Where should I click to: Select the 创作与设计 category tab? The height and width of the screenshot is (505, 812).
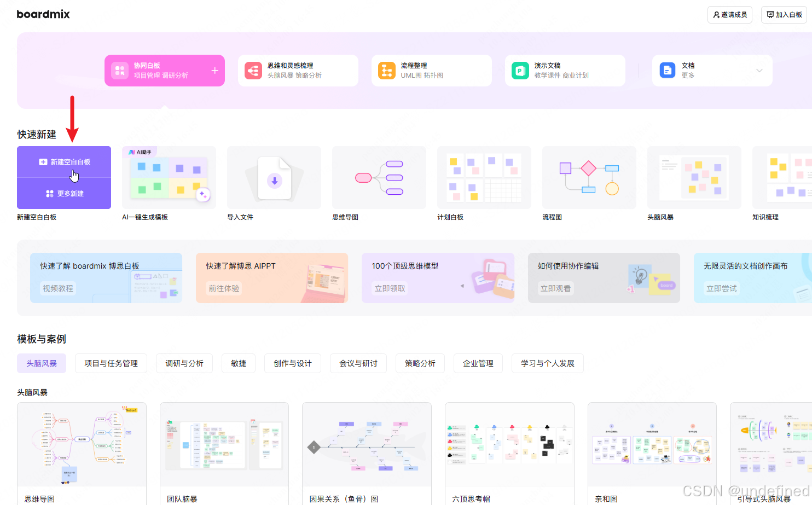pyautogui.click(x=293, y=363)
